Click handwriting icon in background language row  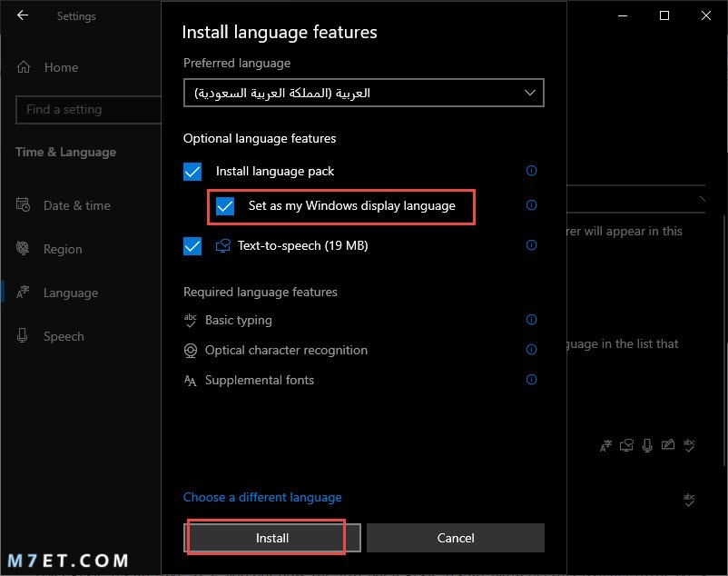coord(668,444)
